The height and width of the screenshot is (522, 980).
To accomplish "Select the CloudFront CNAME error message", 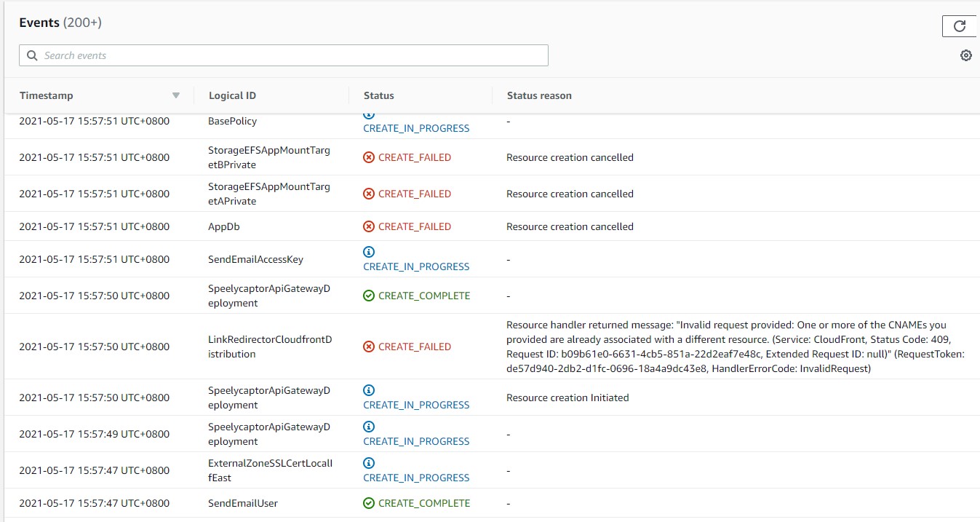I will pyautogui.click(x=736, y=347).
